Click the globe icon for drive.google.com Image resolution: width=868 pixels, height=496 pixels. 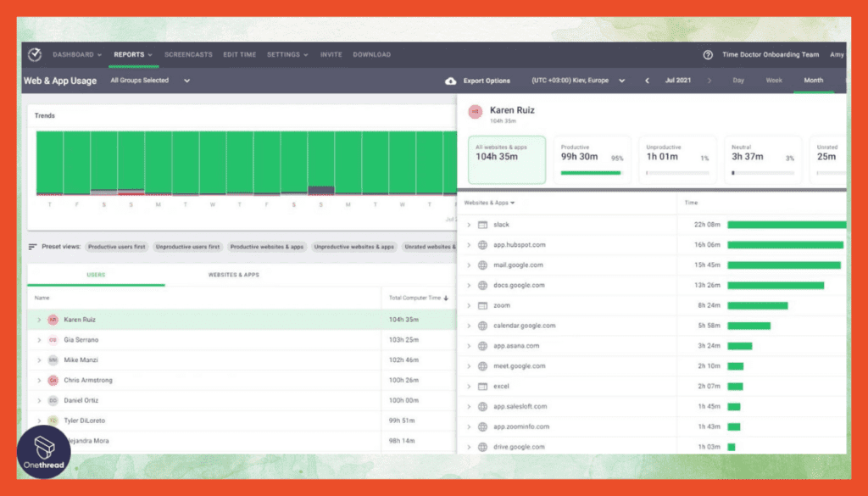482,447
